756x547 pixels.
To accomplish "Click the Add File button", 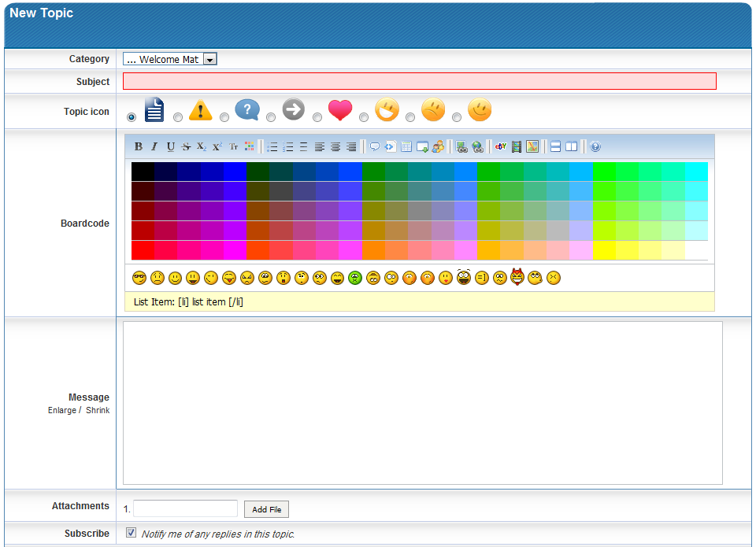I will [266, 509].
